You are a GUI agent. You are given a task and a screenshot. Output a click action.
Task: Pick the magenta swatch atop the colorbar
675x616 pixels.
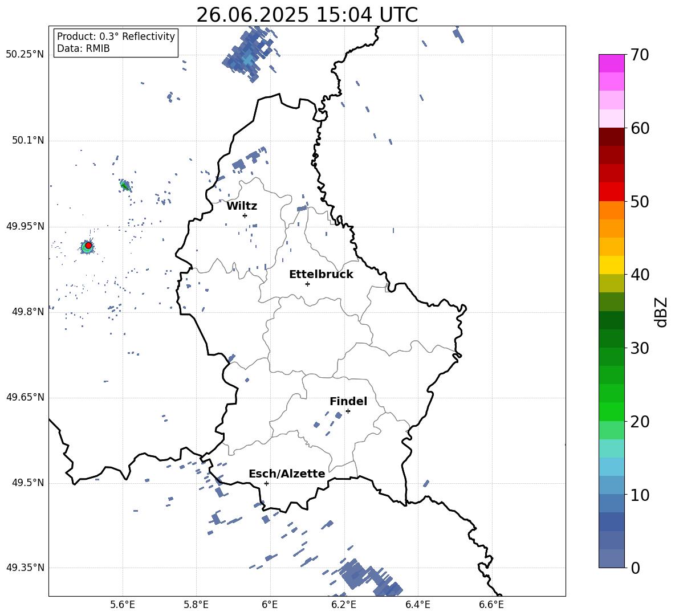[x=611, y=64]
